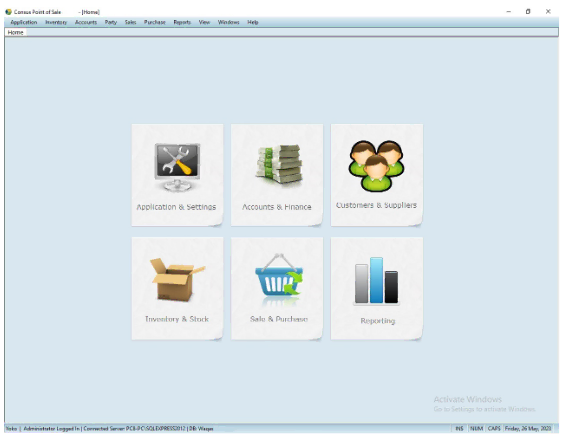The width and height of the screenshot is (564, 437).
Task: Click the CAPS indicator in status bar
Action: (x=494, y=428)
